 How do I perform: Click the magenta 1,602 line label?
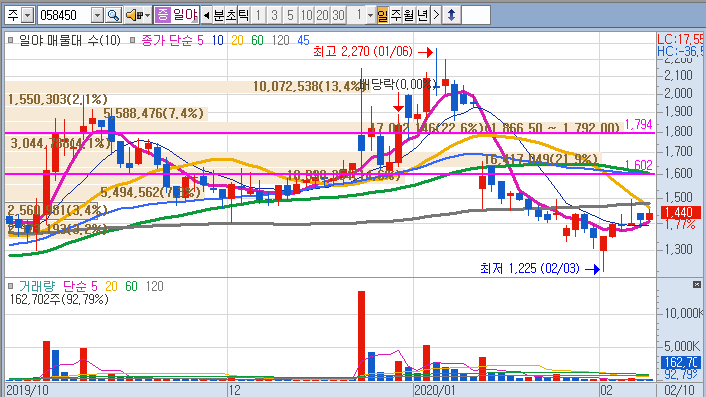[x=638, y=165]
